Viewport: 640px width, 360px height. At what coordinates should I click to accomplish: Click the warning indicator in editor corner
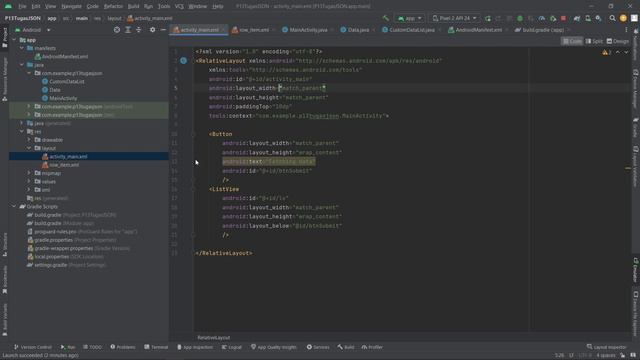(x=606, y=52)
